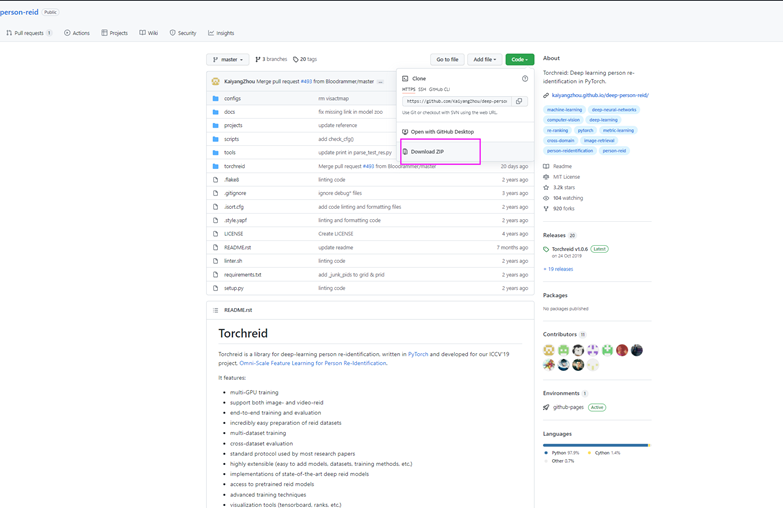Open the scripts folder
Image resolution: width=783 pixels, height=508 pixels.
click(232, 139)
